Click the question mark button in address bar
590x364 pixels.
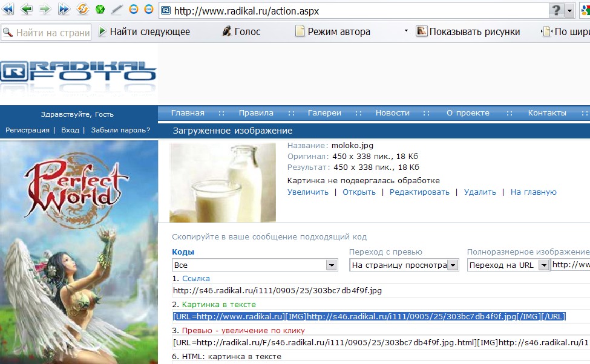click(557, 10)
